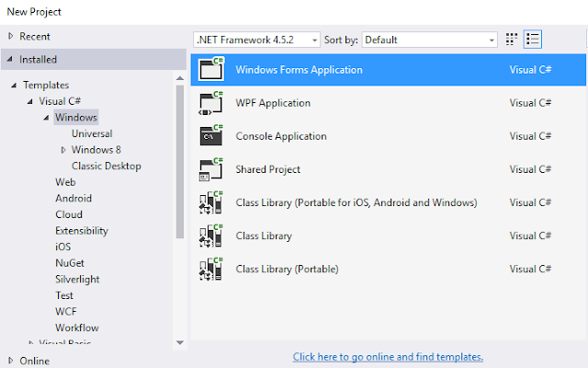Screen dimensions: 588x368
Task: Select the WCF template category
Action: [66, 312]
